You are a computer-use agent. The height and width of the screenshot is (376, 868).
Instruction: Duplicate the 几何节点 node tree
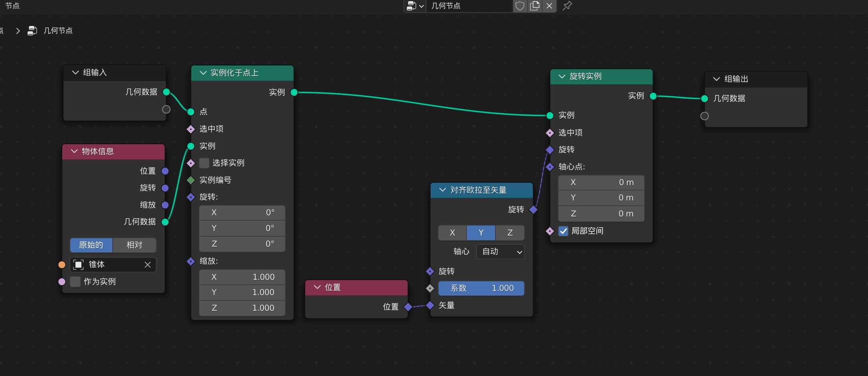click(x=535, y=6)
